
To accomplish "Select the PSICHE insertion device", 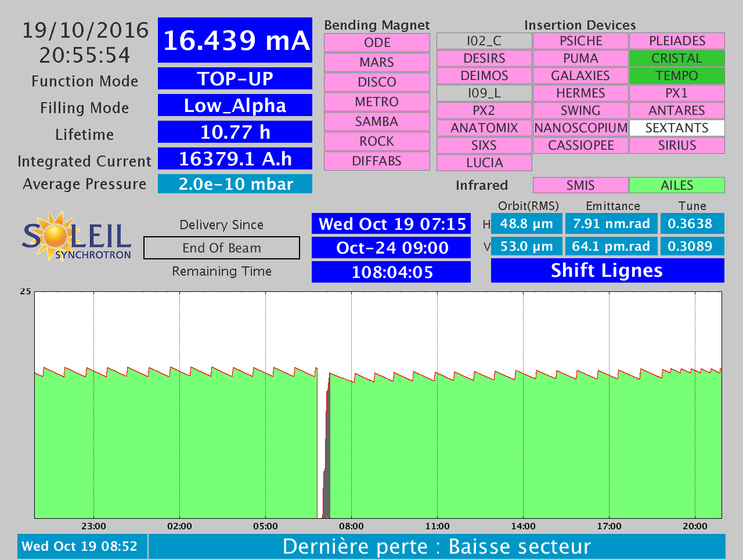I will (x=580, y=41).
